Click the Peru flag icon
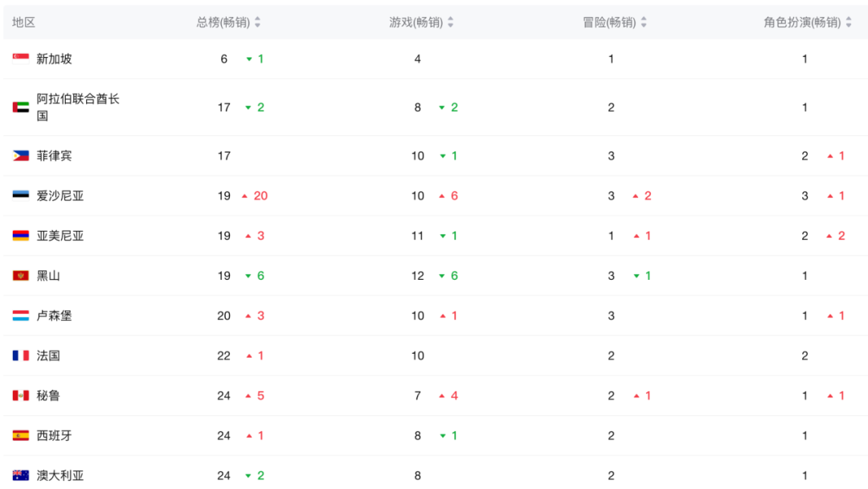 click(21, 396)
